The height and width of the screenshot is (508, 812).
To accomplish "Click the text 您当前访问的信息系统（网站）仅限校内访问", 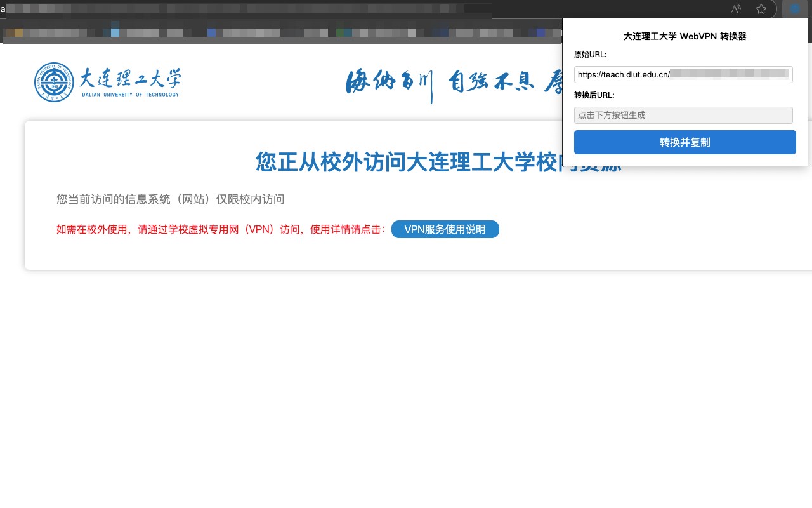I will [171, 199].
